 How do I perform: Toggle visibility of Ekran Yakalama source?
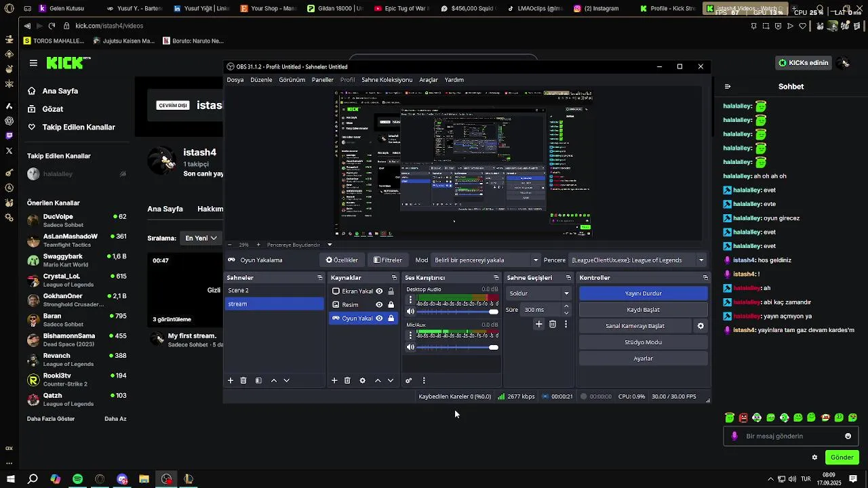coord(379,291)
